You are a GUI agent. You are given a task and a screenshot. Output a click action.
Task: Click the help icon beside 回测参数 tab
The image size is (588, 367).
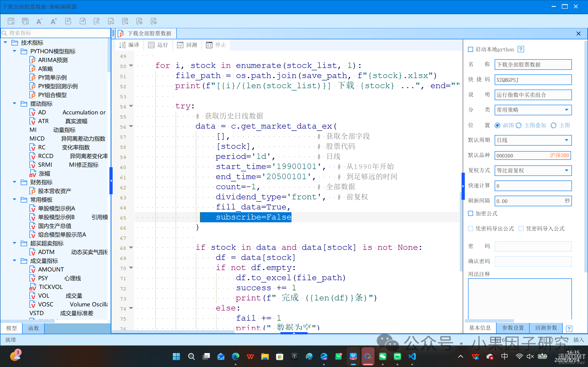click(569, 329)
